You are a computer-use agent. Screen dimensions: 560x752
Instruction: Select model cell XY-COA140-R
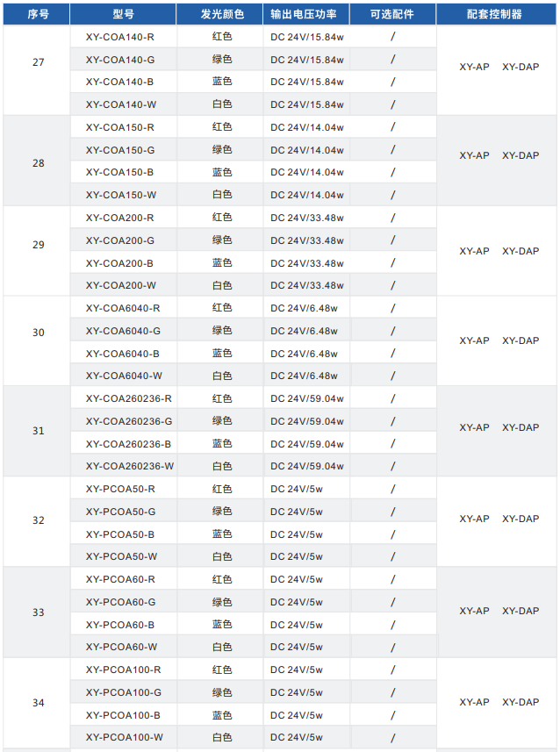click(120, 37)
